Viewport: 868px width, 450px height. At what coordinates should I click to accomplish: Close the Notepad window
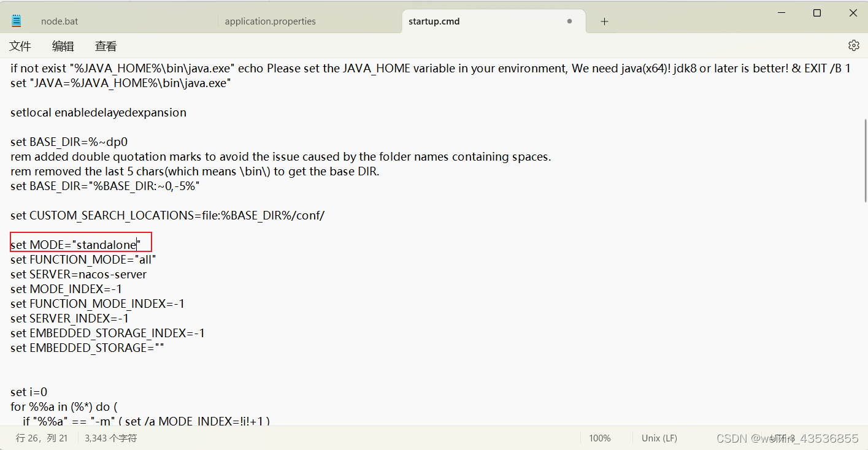[x=853, y=13]
